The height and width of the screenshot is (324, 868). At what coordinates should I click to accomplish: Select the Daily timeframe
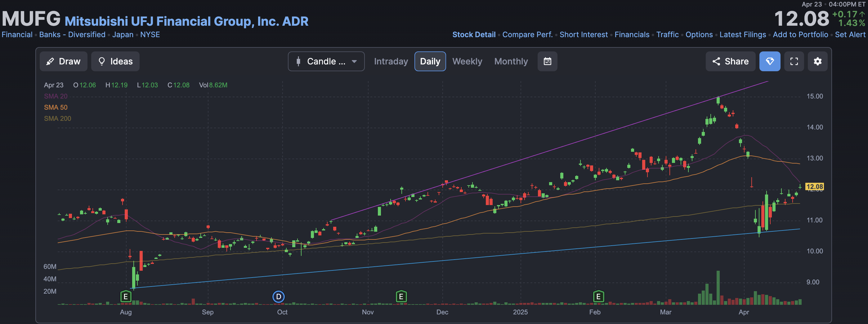[x=430, y=61]
